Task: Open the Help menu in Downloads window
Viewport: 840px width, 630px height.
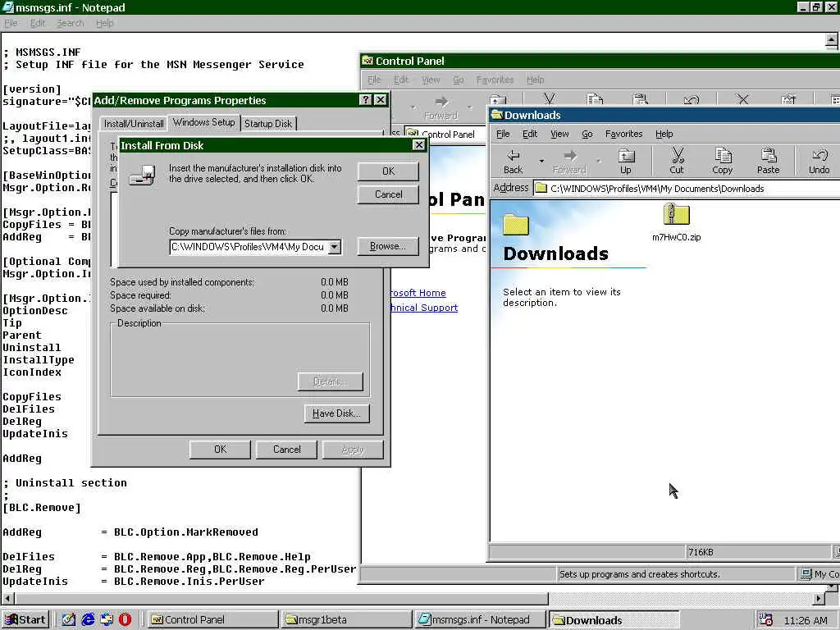Action: coord(664,134)
